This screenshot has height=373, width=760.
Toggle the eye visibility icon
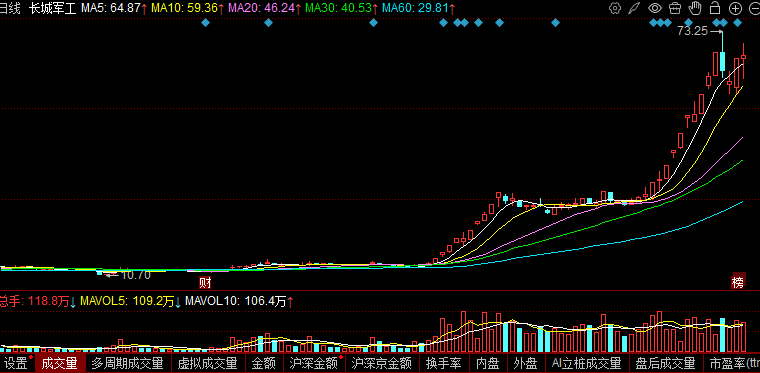tap(655, 8)
